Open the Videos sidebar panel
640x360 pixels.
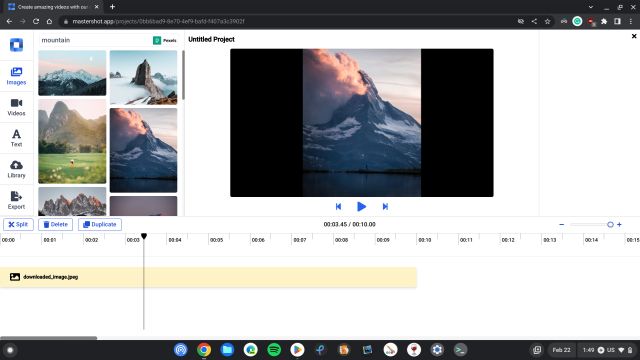point(16,107)
